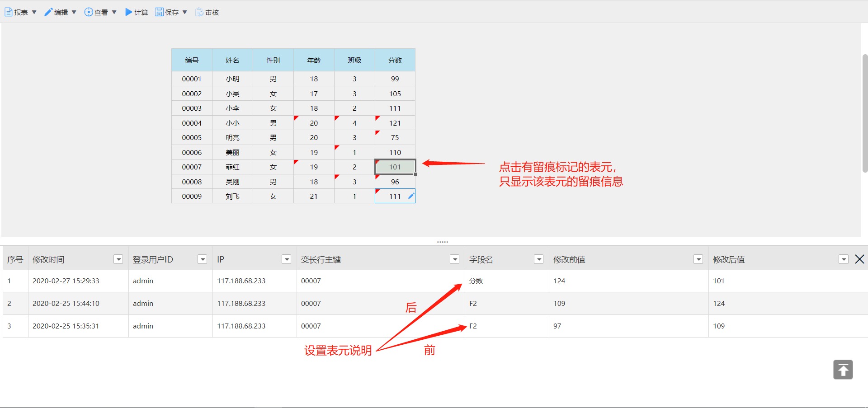Open the 变长行主键 column filter dropdown
Screen dimensions: 868x408
point(455,259)
